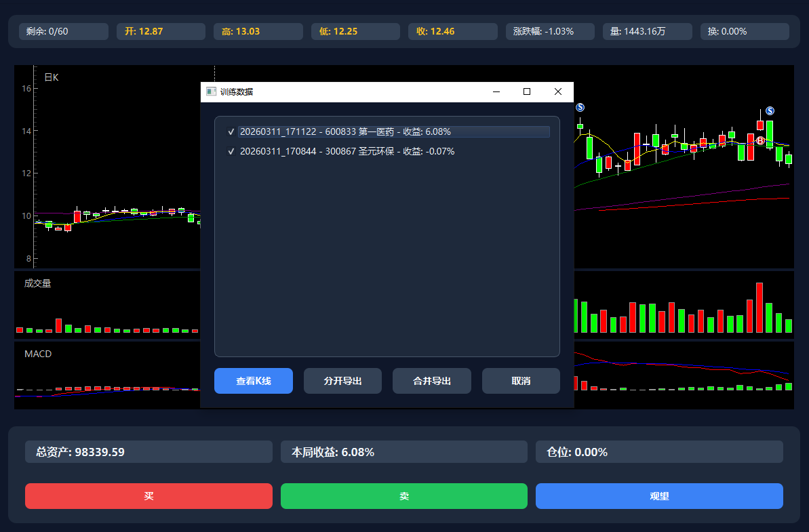Maximize the 训练数据 dialog window
The width and height of the screenshot is (809, 532).
tap(527, 91)
